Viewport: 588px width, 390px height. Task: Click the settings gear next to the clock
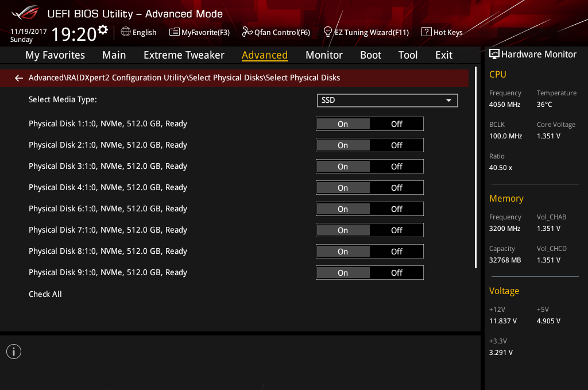[x=103, y=30]
